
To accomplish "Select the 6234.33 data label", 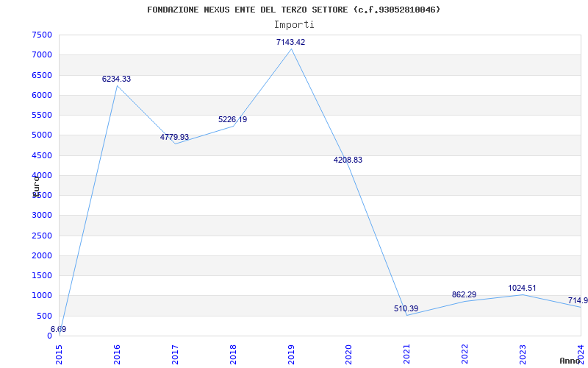I will [x=116, y=79].
